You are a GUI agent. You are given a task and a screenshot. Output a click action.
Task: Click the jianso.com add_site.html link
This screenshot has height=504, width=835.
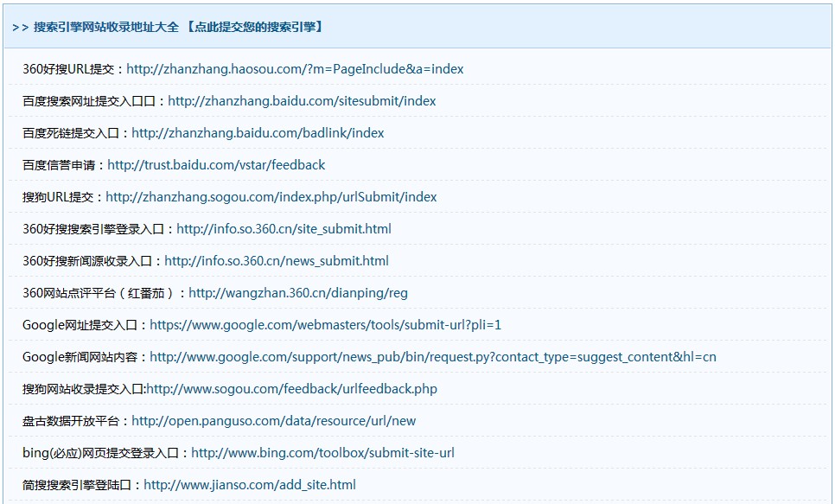[250, 485]
